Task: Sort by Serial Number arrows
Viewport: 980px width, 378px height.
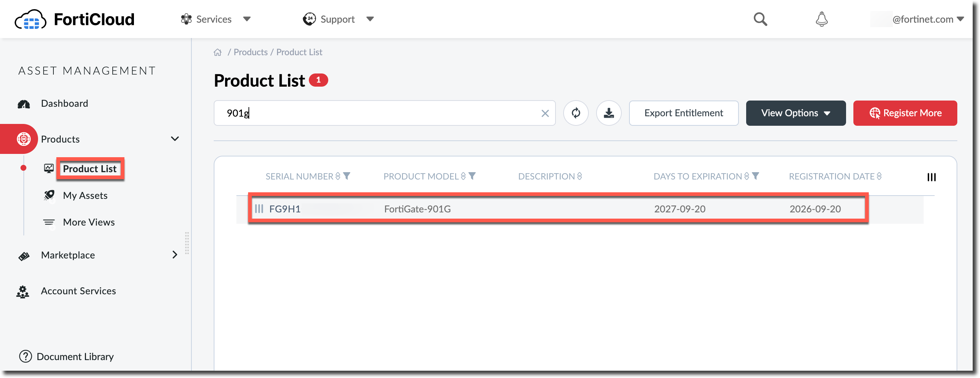Action: (x=337, y=176)
